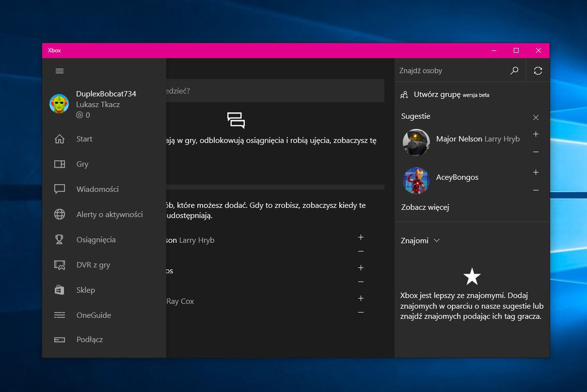This screenshot has width=587, height=392.
Task: Refresh the friends list
Action: tap(538, 71)
